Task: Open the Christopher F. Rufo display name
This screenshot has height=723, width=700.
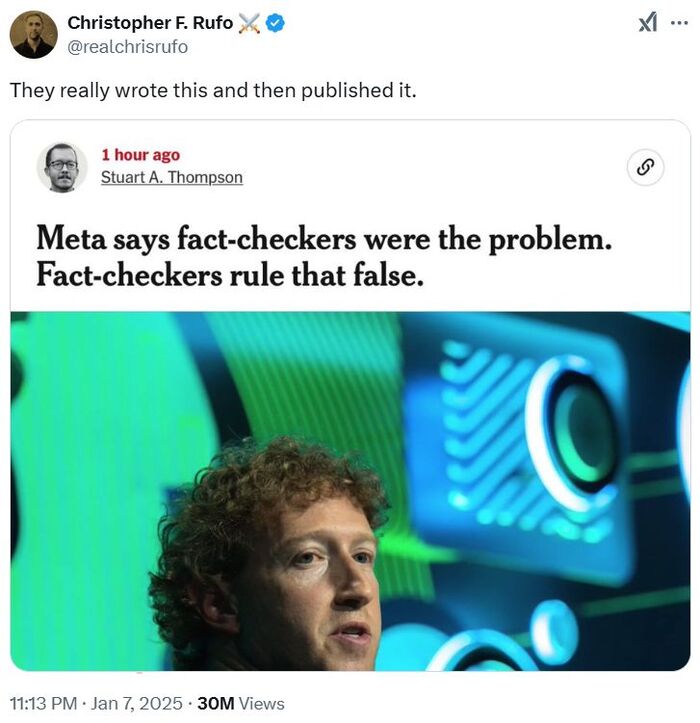Action: click(x=149, y=23)
